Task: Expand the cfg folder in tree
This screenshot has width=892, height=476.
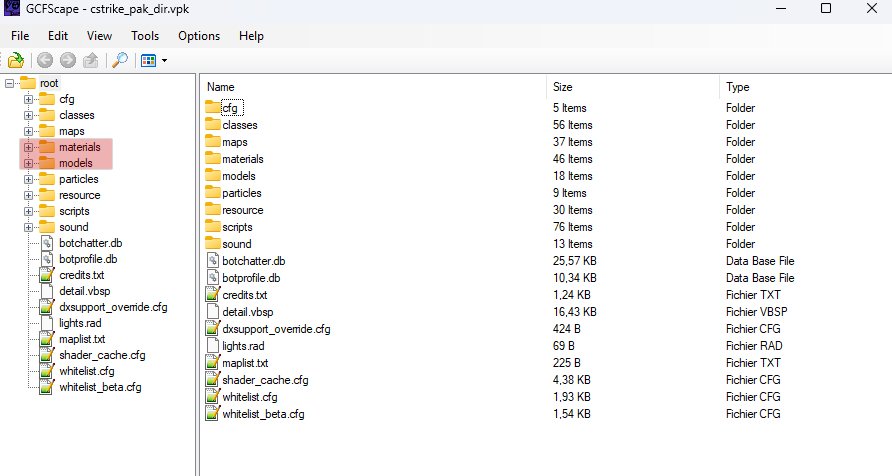Action: (x=28, y=99)
